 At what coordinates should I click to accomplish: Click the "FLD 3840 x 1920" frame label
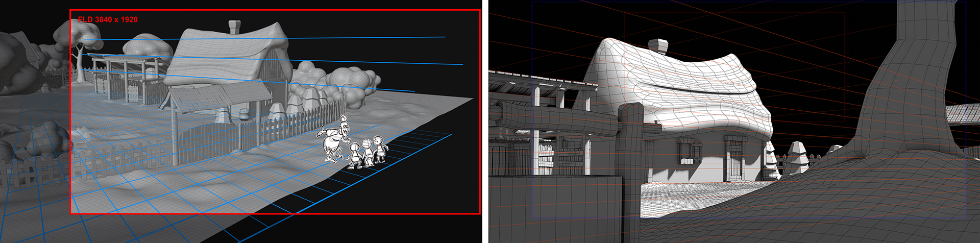[x=108, y=19]
